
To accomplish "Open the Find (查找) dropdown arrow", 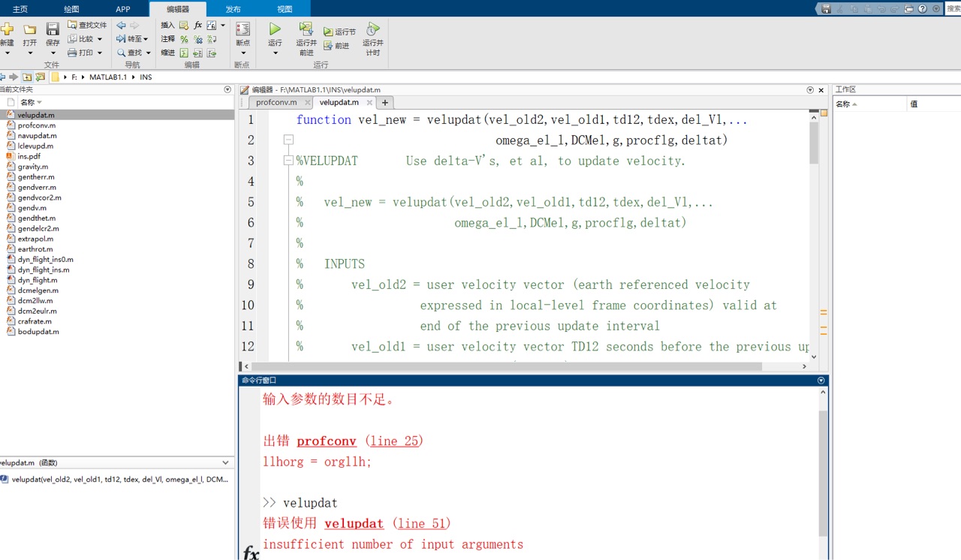I will tap(148, 53).
